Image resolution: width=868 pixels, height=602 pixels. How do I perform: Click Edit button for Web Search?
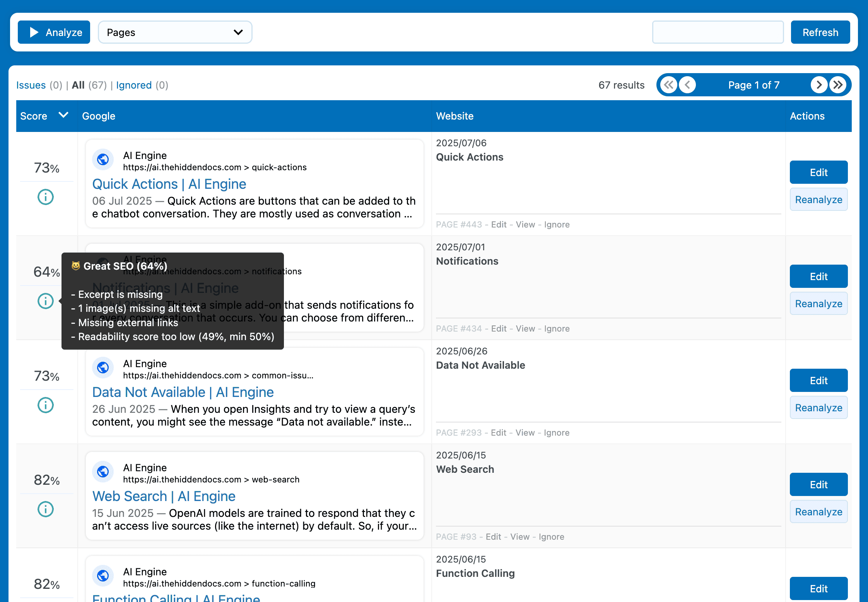[819, 484]
